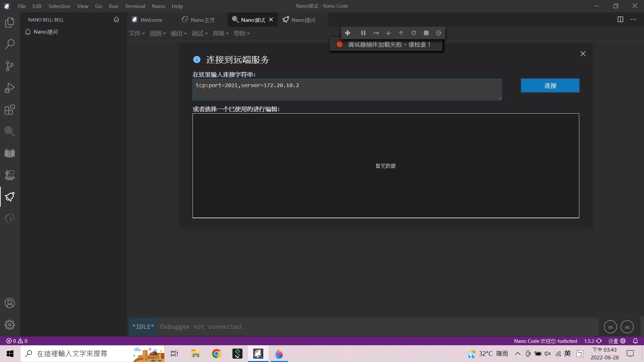The width and height of the screenshot is (644, 362).
Task: Click Step Into in debug toolbar
Action: pos(388,33)
